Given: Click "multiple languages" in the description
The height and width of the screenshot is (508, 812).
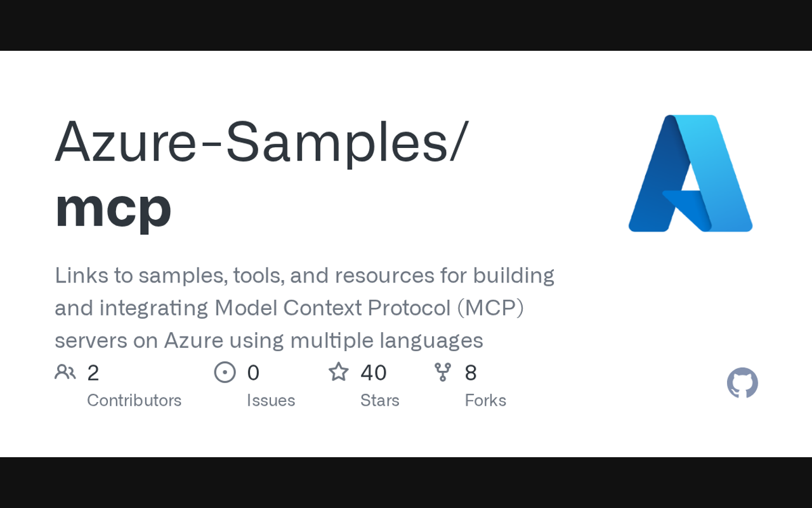Looking at the screenshot, I should click(x=386, y=341).
